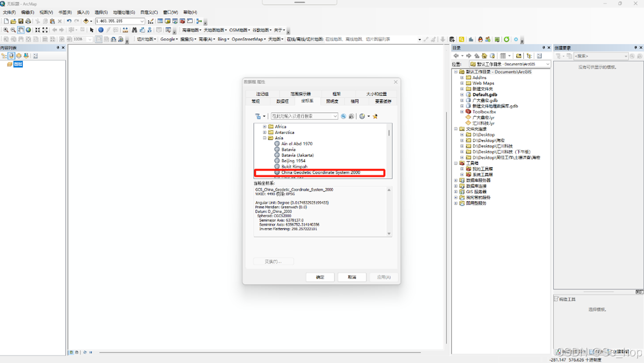This screenshot has height=363, width=644.
Task: Select the Pan hand tool
Action: pyautogui.click(x=21, y=30)
